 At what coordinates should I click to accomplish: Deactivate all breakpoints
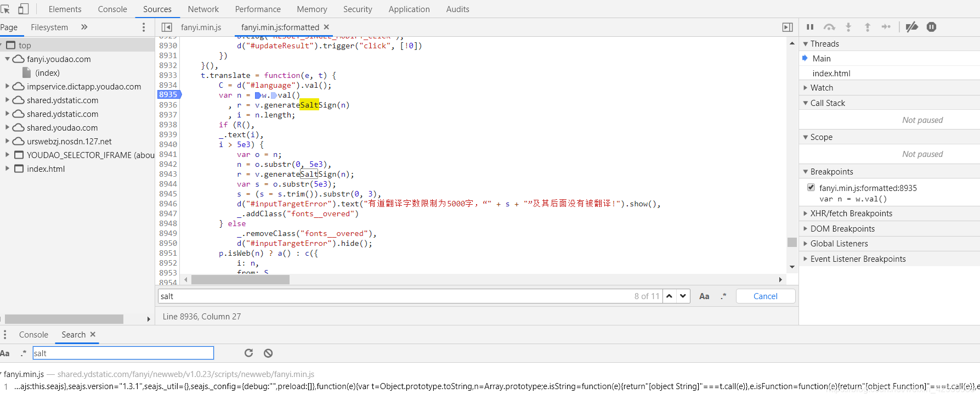pos(912,27)
